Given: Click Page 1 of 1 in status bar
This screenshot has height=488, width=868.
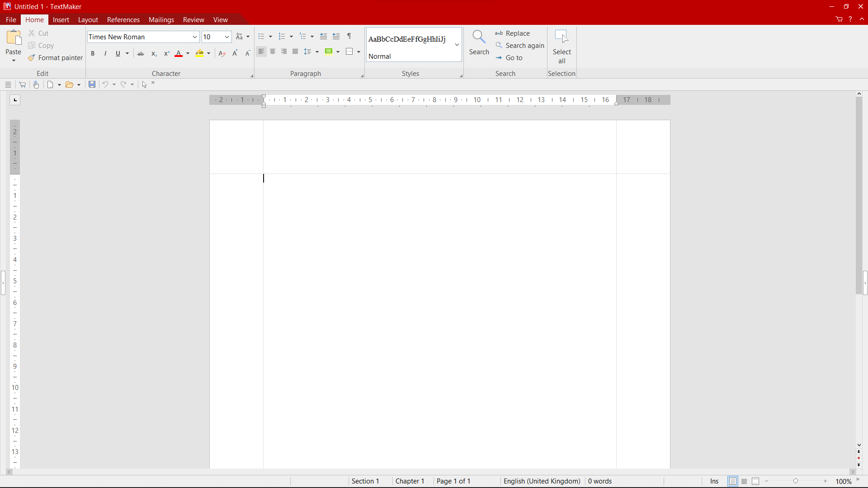Looking at the screenshot, I should 453,481.
